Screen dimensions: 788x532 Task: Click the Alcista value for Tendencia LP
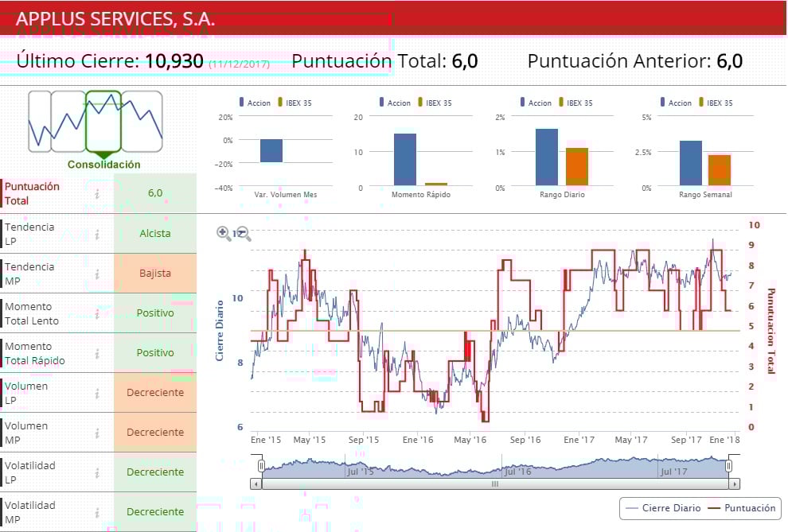click(x=155, y=233)
